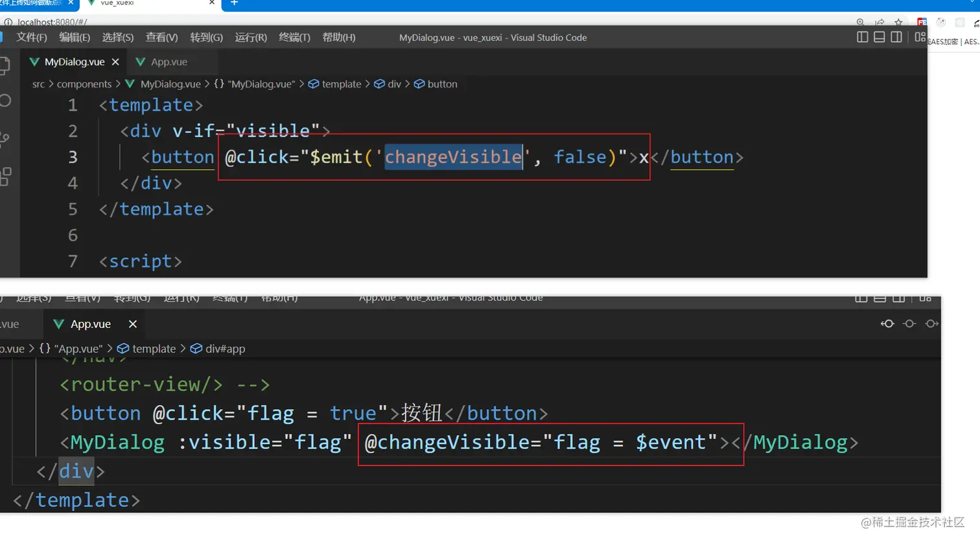
Task: Expand button breadcrumb in upper window
Action: pos(436,84)
